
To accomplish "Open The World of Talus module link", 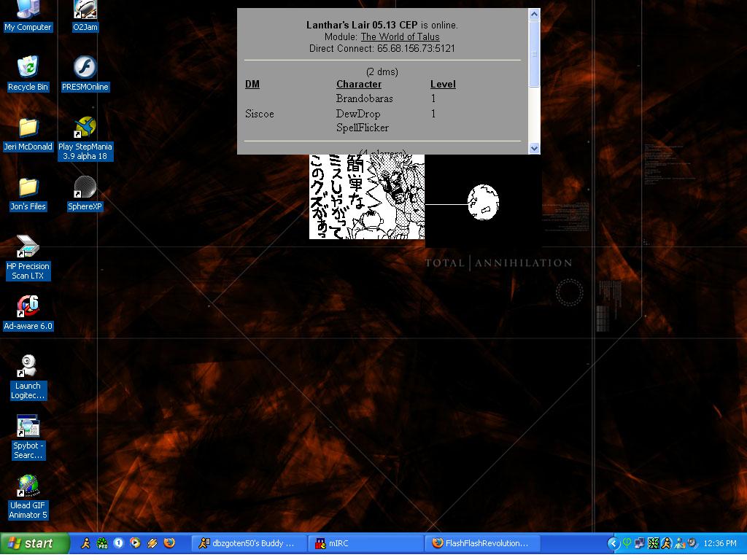I will tap(400, 36).
